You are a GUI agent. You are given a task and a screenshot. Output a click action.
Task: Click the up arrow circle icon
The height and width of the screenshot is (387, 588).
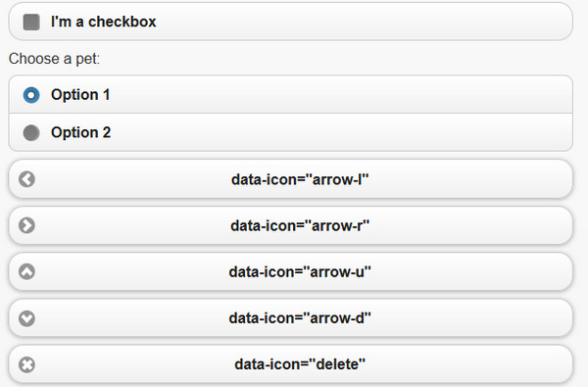[27, 271]
